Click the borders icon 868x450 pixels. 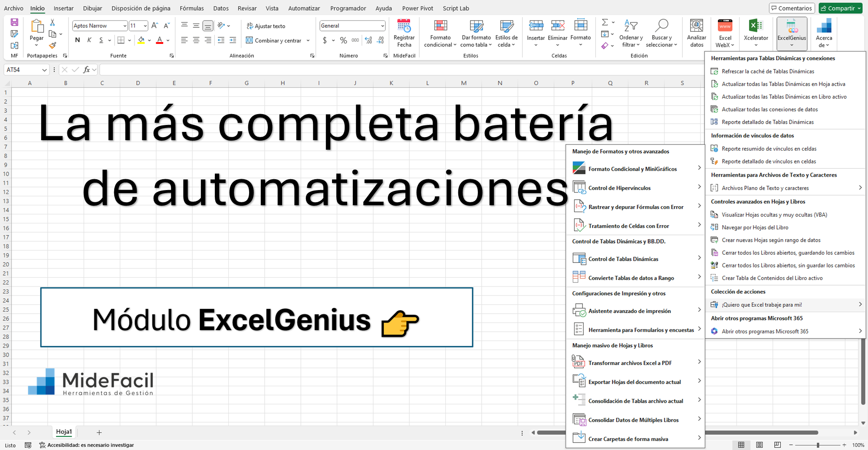click(121, 40)
